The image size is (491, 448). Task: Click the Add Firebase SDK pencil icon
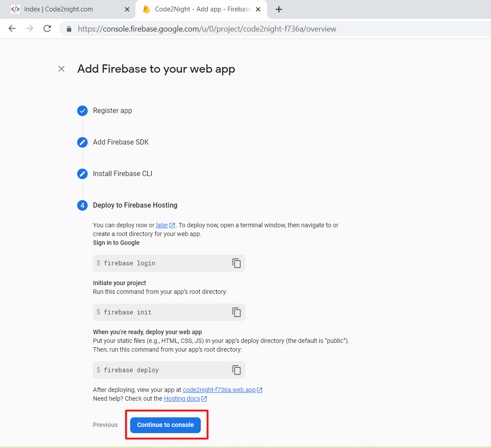[82, 142]
